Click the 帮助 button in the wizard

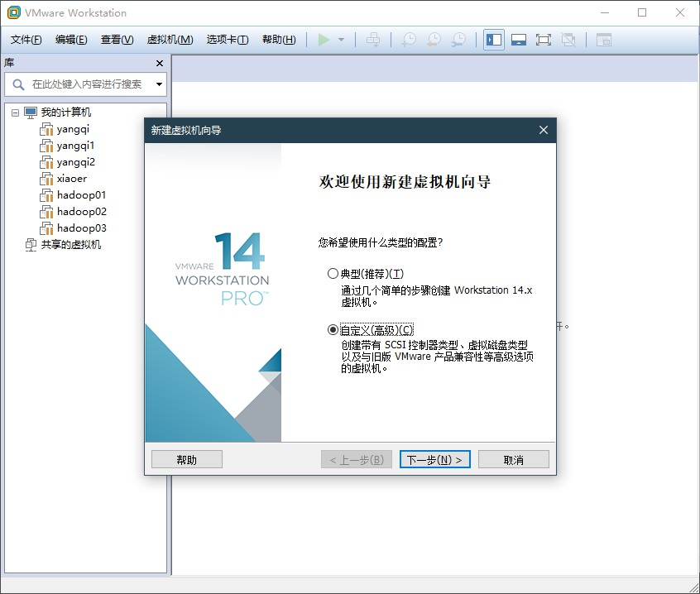(187, 459)
